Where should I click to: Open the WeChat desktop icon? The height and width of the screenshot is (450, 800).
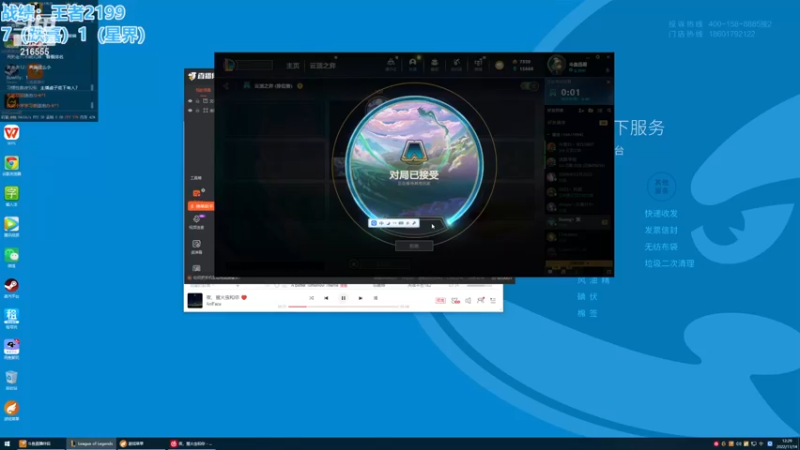coord(11,255)
